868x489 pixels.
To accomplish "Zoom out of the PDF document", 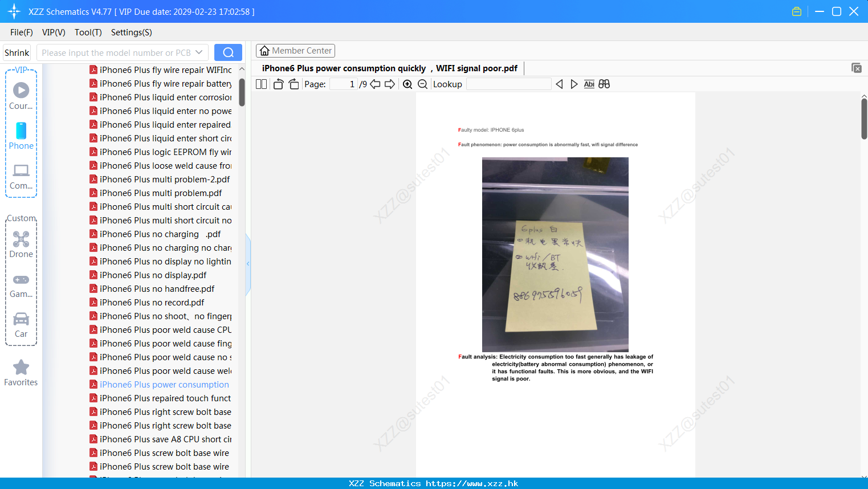I will pos(422,84).
